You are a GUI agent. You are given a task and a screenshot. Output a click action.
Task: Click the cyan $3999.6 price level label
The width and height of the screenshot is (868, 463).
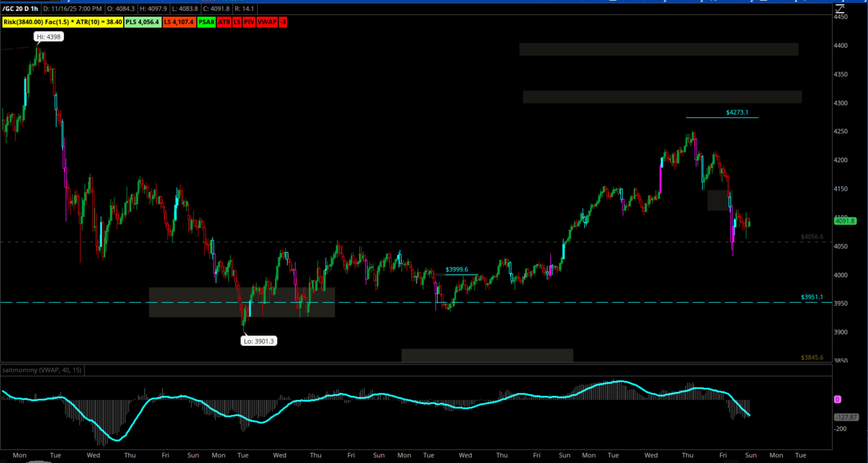(457, 269)
